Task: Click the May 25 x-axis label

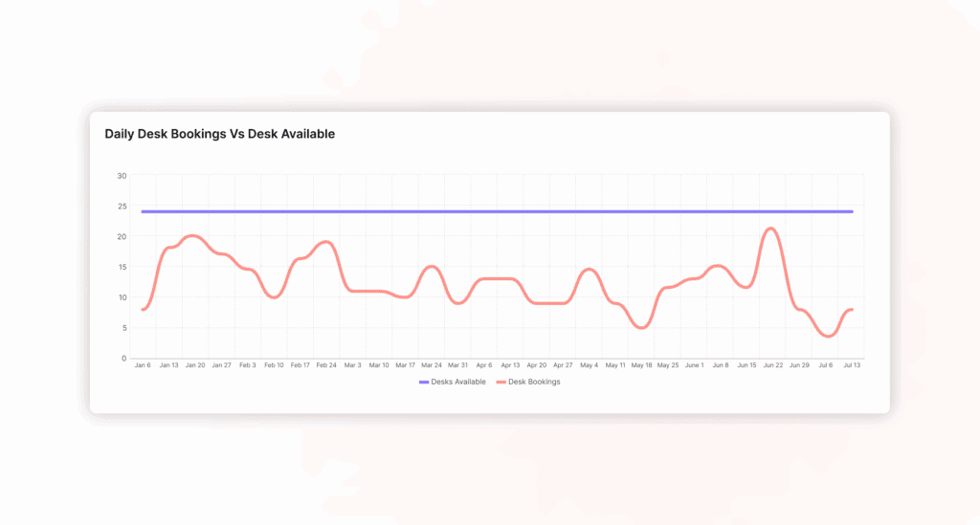Action: pyautogui.click(x=667, y=365)
